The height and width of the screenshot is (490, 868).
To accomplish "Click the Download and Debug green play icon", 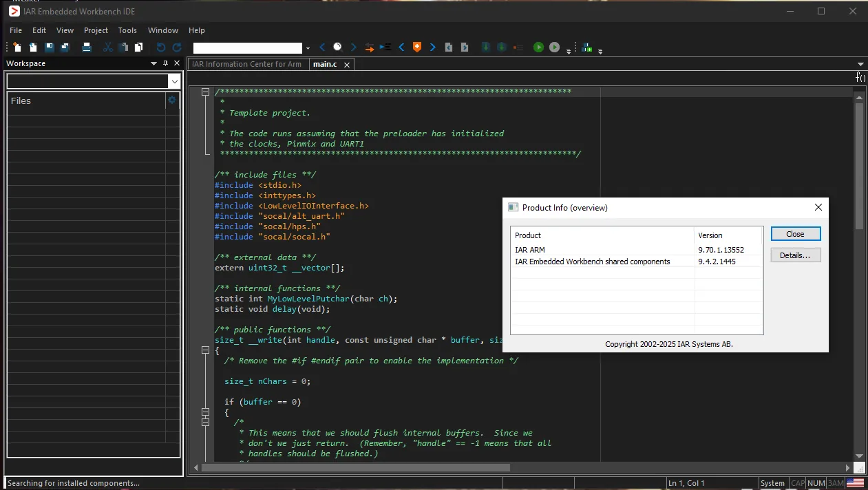I will [538, 47].
